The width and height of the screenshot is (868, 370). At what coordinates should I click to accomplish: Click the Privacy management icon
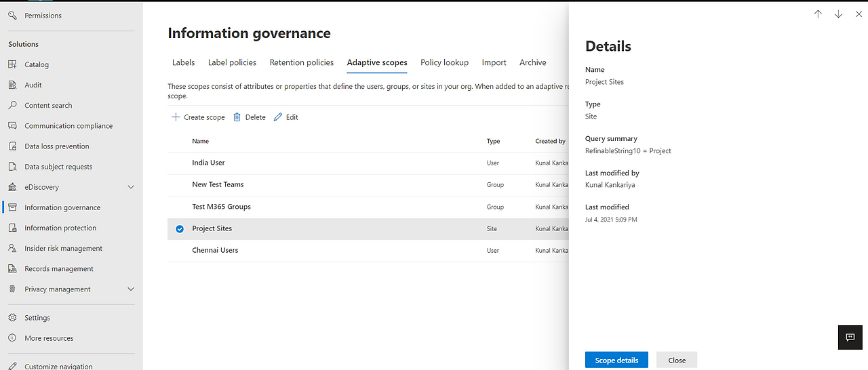tap(12, 289)
